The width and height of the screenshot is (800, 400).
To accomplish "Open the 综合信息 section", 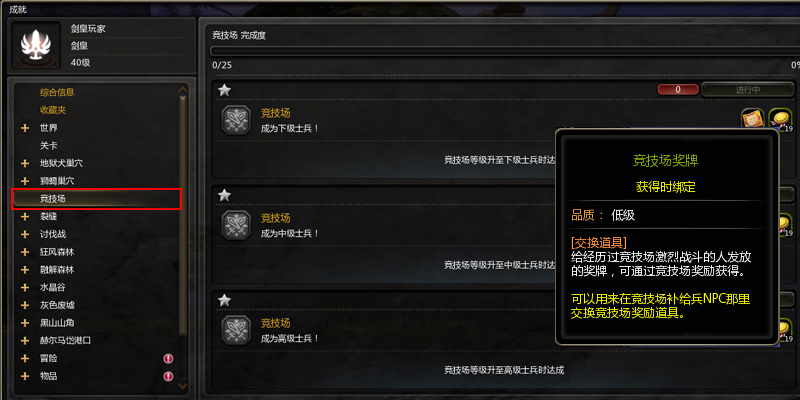I will (57, 92).
